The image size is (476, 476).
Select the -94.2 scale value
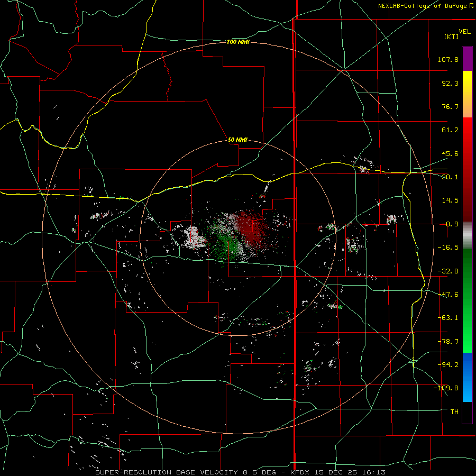coord(448,364)
